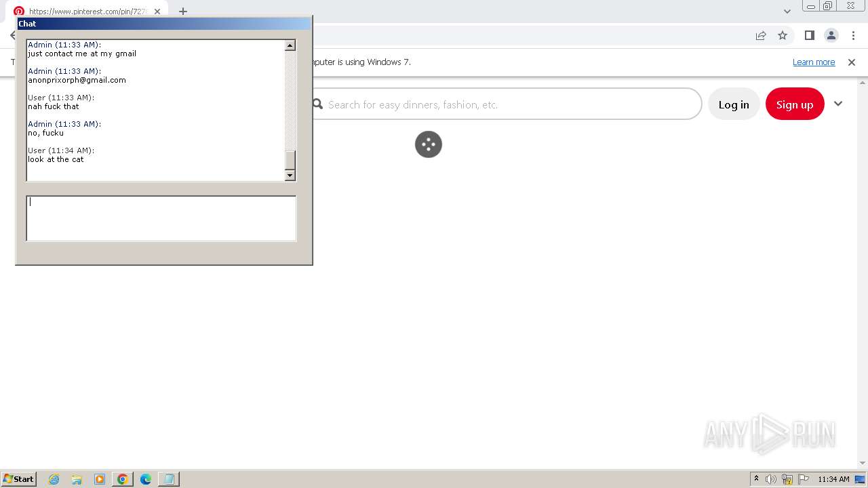Open the Action Center flag icon
The image size is (868, 488).
coord(804,479)
